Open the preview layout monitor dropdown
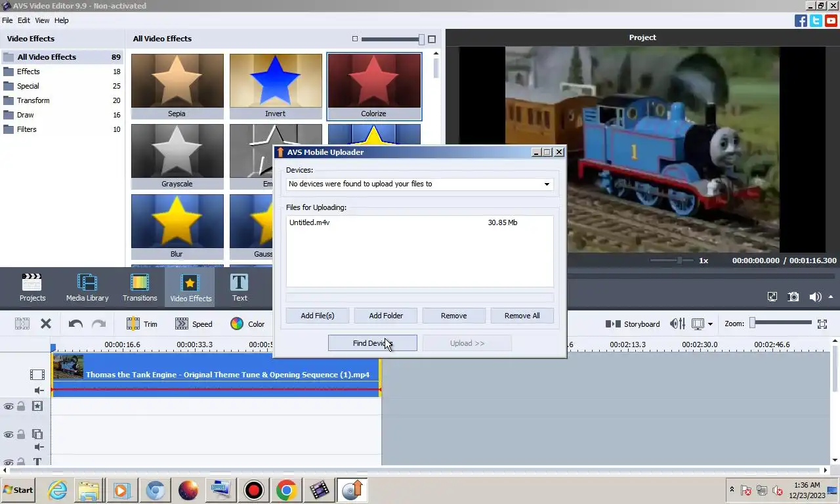Viewport: 840px width, 504px height. pos(702,324)
